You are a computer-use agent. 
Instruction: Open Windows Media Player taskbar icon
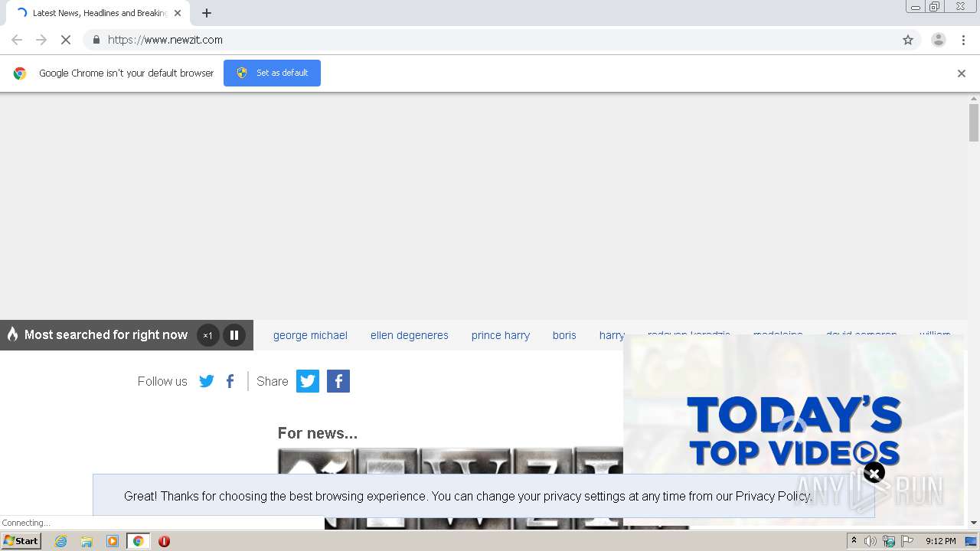click(113, 541)
